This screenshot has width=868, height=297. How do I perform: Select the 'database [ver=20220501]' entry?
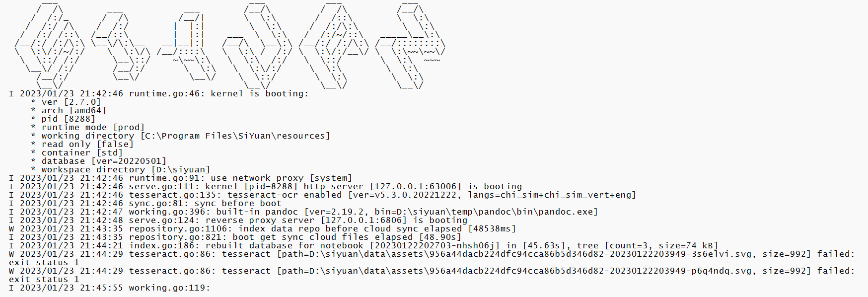tap(103, 161)
